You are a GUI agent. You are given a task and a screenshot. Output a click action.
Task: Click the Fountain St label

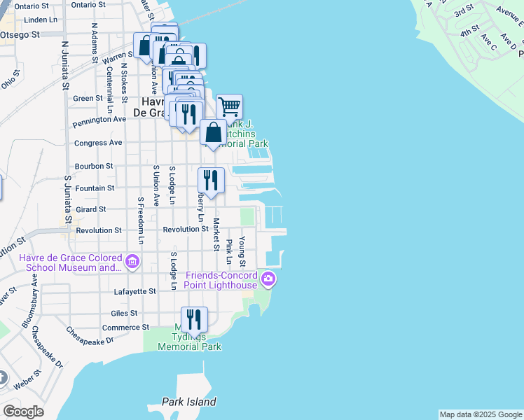pos(95,188)
